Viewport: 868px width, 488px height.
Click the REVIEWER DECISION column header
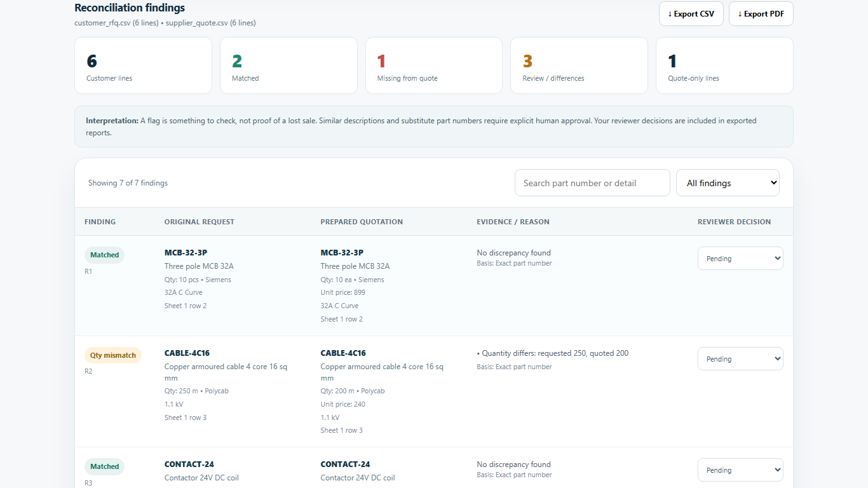pyautogui.click(x=734, y=222)
